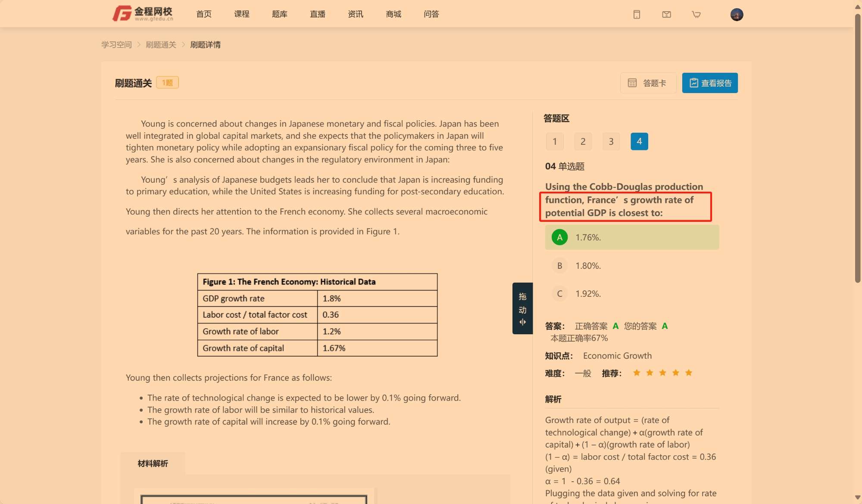Open the shopping cart icon
862x504 pixels.
tap(696, 14)
